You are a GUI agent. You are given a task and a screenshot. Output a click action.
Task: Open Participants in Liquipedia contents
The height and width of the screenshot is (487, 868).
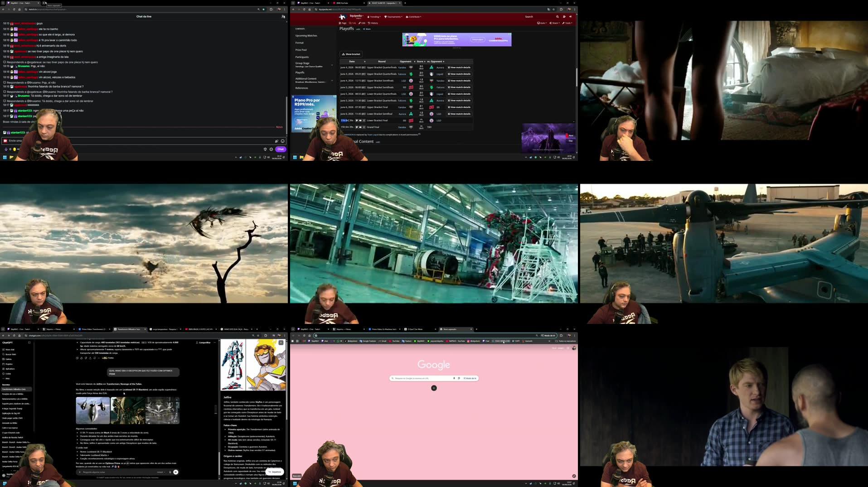pyautogui.click(x=302, y=57)
